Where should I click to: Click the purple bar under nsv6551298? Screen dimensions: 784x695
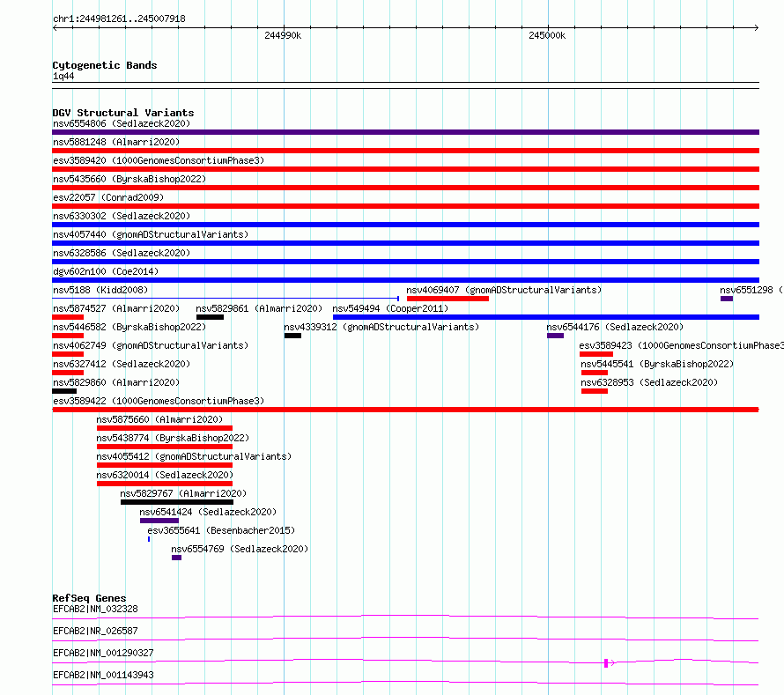click(x=727, y=299)
